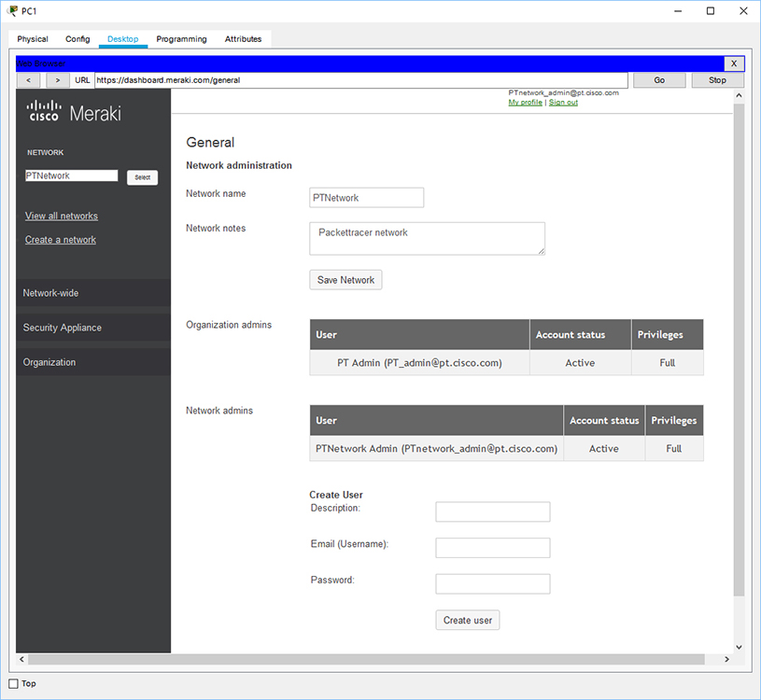Click the vertical scrollbar down arrow

click(x=739, y=647)
